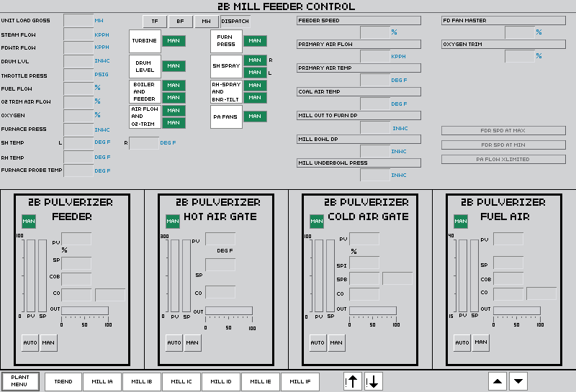Viewport: 576px width, 392px height.
Task: Click the up-arrow alarm icon with exclamation mark
Action: coord(353,381)
